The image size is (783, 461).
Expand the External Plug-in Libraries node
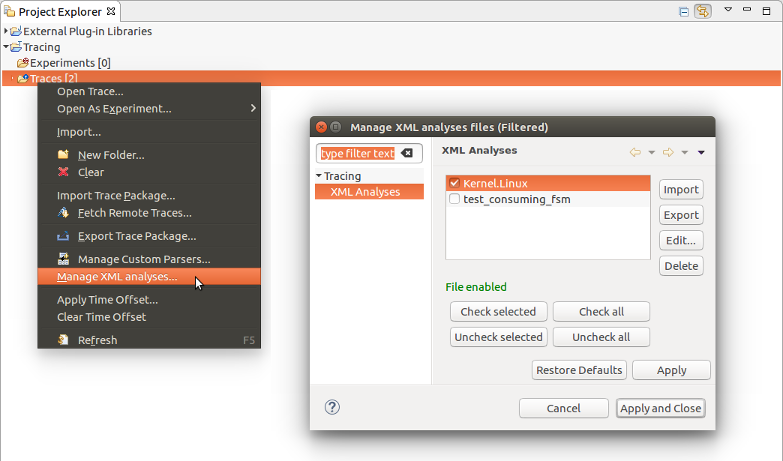pyautogui.click(x=6, y=31)
